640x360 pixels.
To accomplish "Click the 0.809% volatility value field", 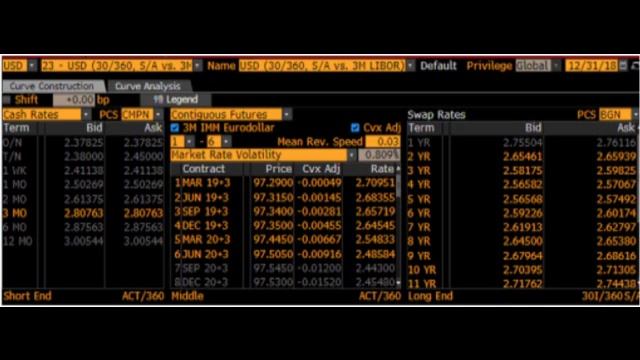I will (x=379, y=155).
